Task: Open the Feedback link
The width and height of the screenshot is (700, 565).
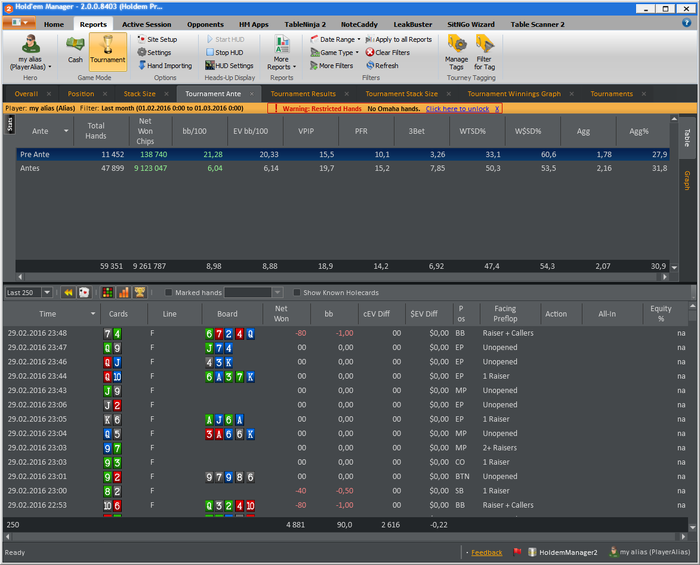Action: coord(487,553)
